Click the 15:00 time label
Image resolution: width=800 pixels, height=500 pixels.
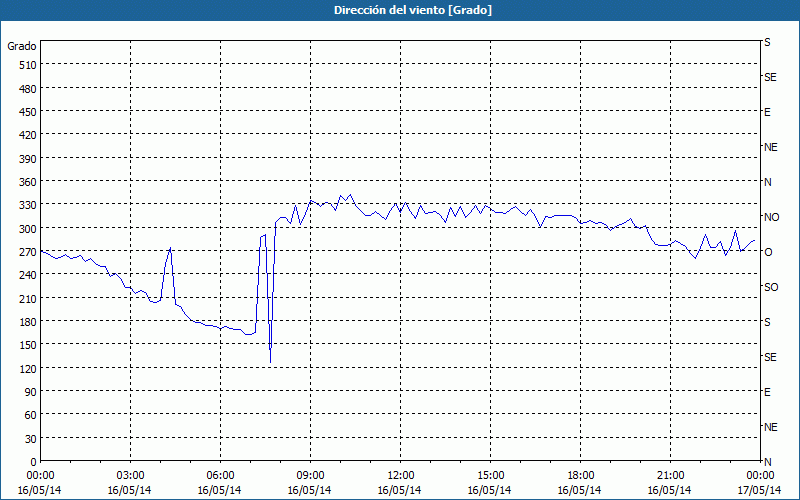pyautogui.click(x=490, y=476)
